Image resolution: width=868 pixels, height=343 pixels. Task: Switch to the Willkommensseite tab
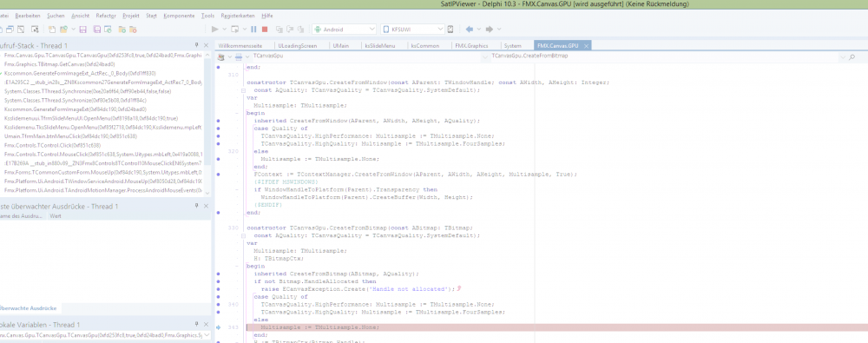click(x=240, y=45)
